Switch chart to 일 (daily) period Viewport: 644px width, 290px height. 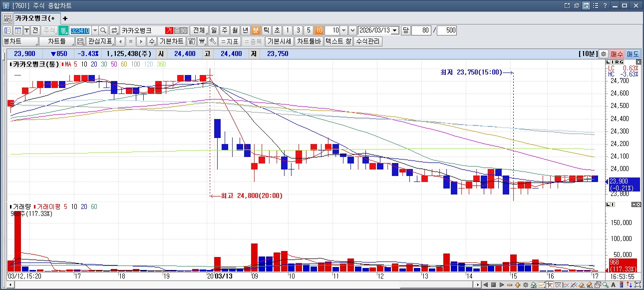click(x=214, y=30)
